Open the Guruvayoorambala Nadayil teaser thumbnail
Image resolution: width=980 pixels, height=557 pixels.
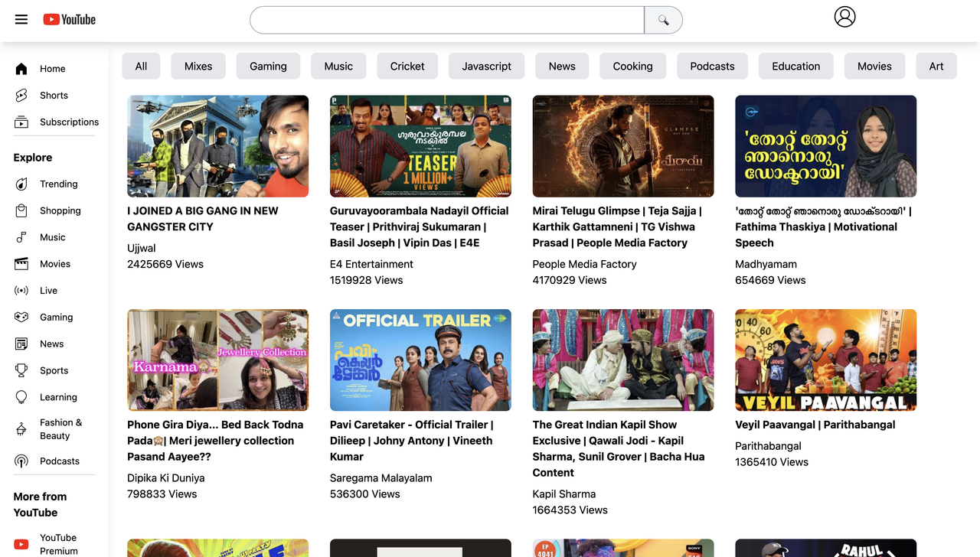tap(420, 146)
